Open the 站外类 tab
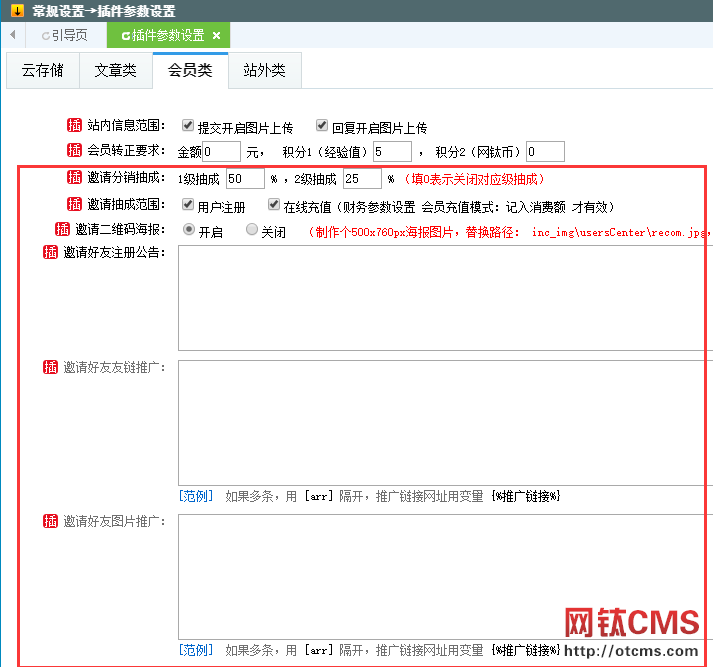The height and width of the screenshot is (667, 713). pos(264,70)
